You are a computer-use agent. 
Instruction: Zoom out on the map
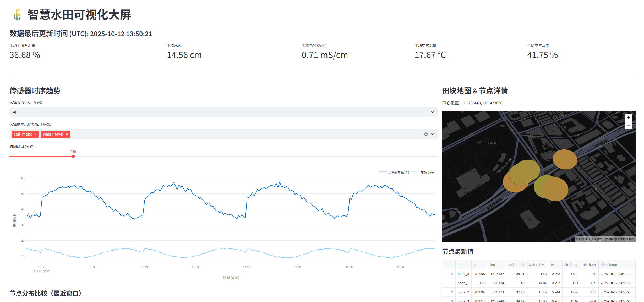point(628,125)
